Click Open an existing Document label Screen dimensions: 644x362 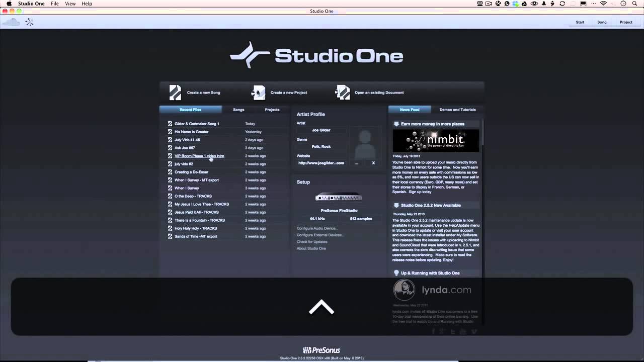(x=379, y=93)
